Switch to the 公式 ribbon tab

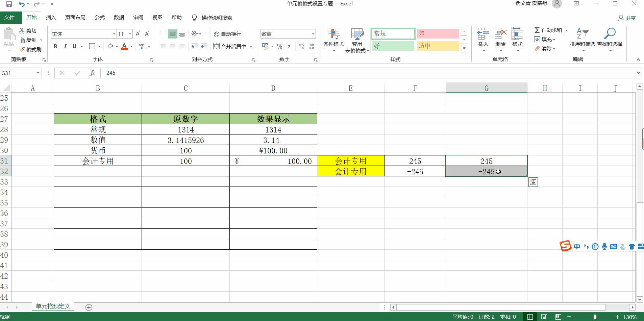pos(99,18)
